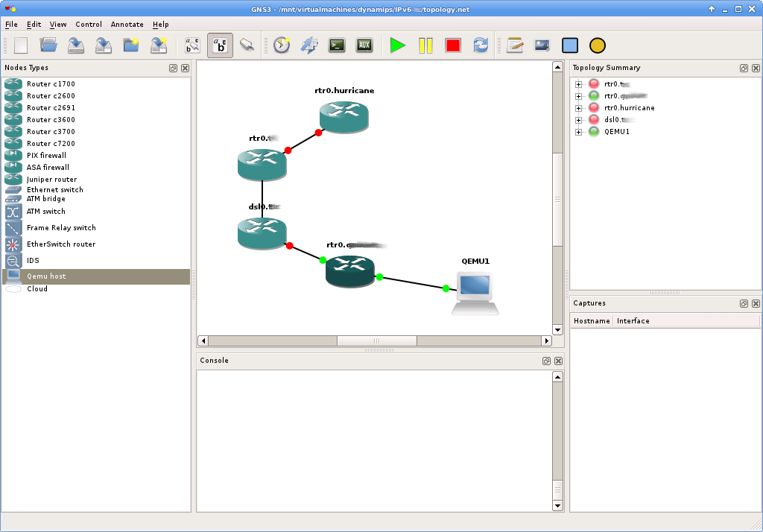
Task: Open the View menu
Action: 58,25
